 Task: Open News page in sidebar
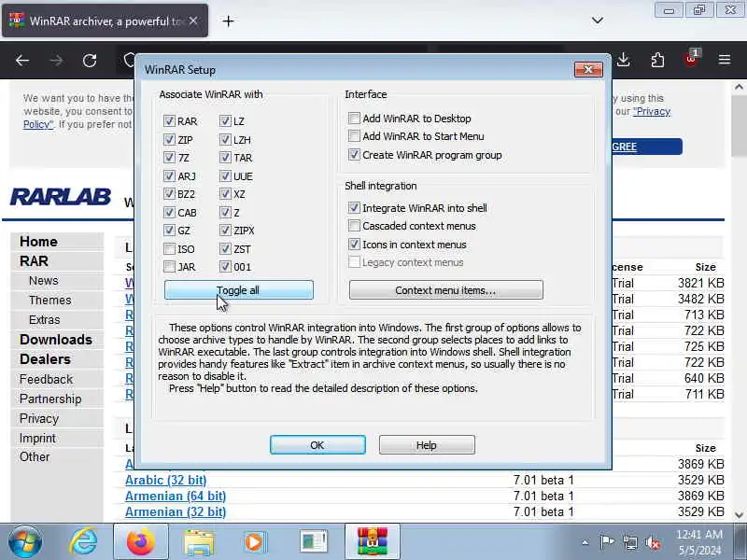coord(43,281)
